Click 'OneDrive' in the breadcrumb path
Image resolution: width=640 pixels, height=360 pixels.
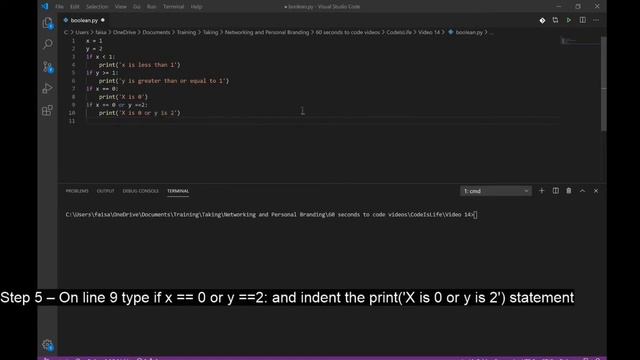124,32
